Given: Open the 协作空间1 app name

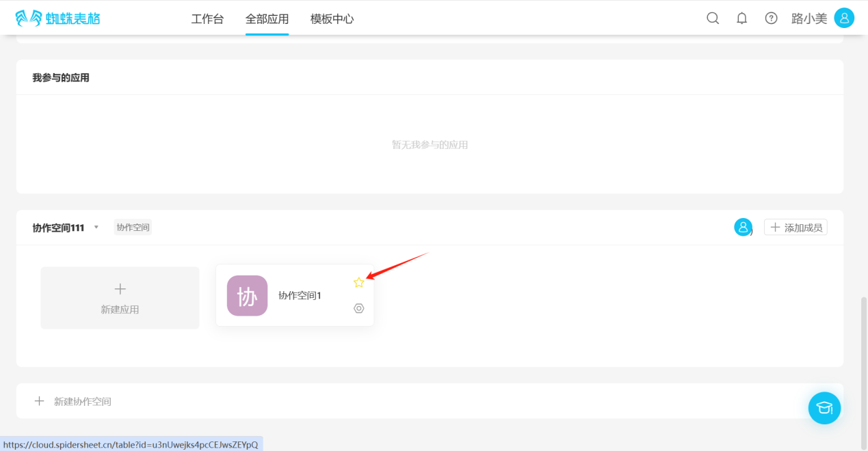Looking at the screenshot, I should 300,296.
